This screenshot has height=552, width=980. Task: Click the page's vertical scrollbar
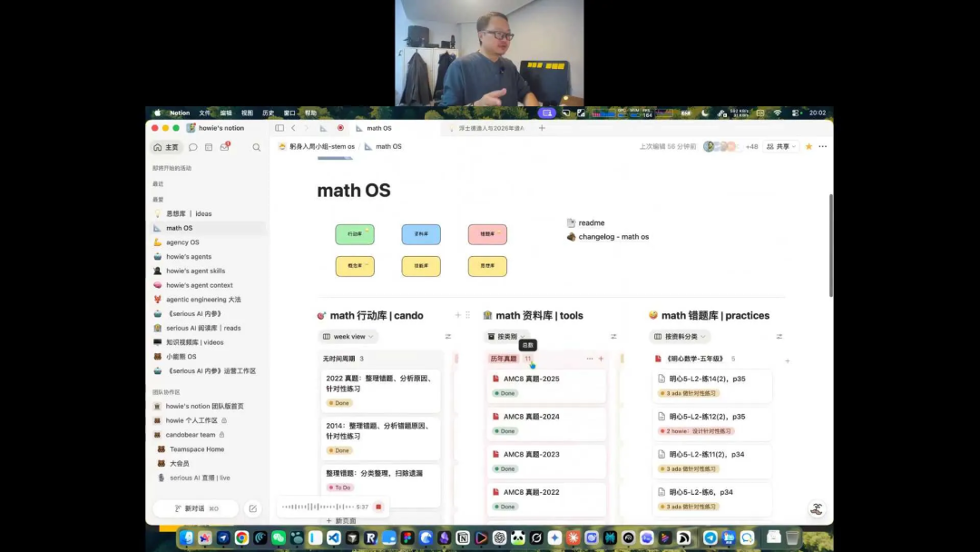[x=830, y=246]
